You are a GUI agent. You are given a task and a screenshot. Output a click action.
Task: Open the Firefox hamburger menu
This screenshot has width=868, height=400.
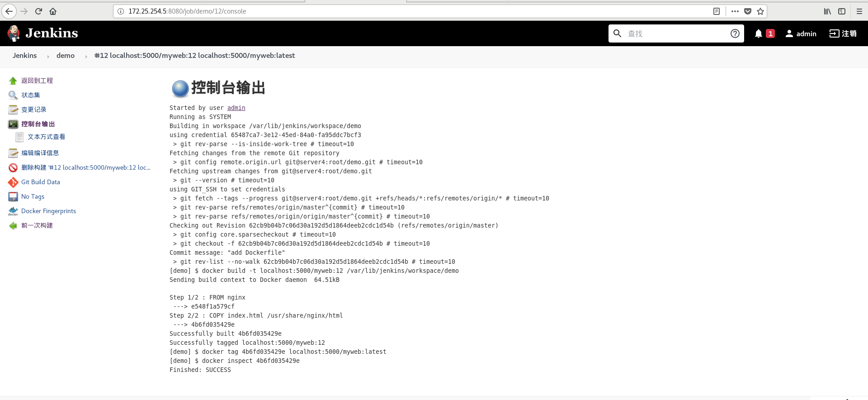pyautogui.click(x=859, y=11)
